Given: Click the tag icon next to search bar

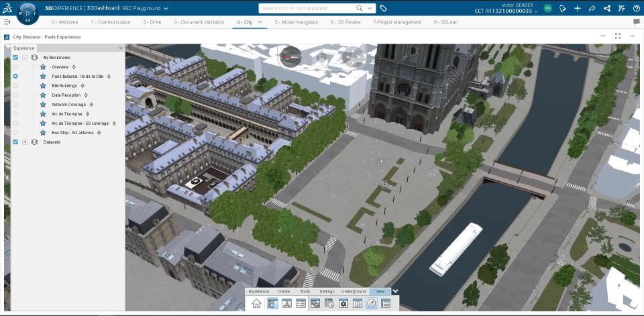Looking at the screenshot, I should (383, 9).
